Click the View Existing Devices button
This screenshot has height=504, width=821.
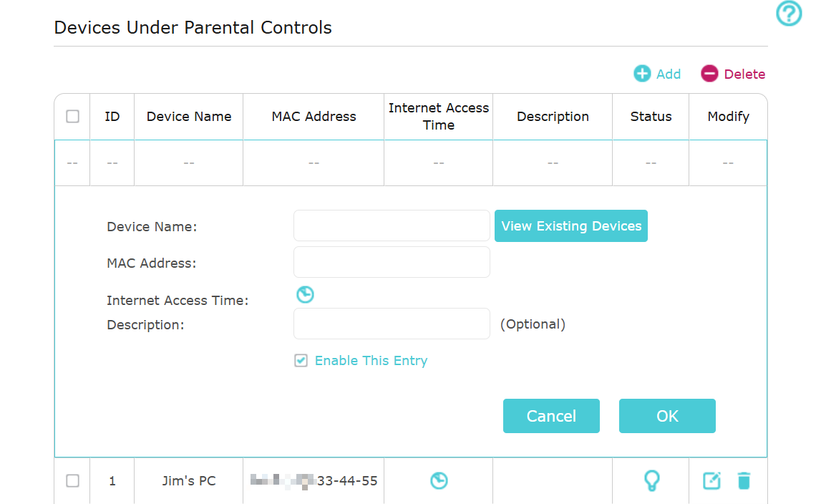pyautogui.click(x=571, y=226)
